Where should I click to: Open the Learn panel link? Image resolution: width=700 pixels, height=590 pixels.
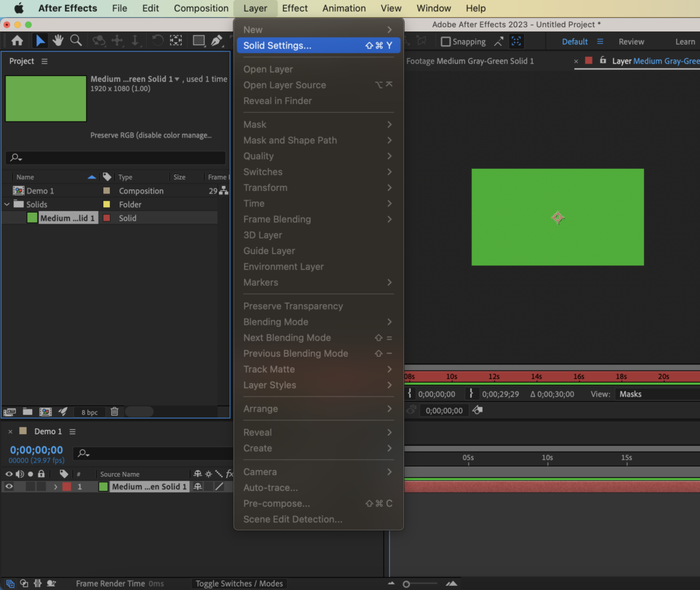(x=684, y=41)
